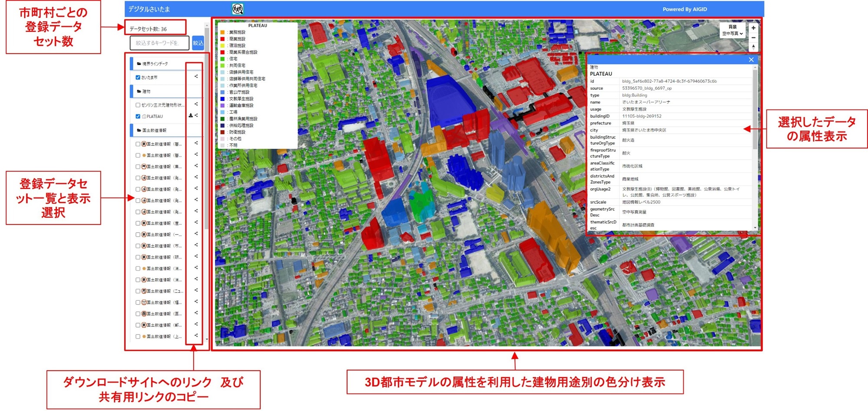Check the 国土数値情報（郵... layer
This screenshot has width=868, height=411.
pyautogui.click(x=138, y=325)
